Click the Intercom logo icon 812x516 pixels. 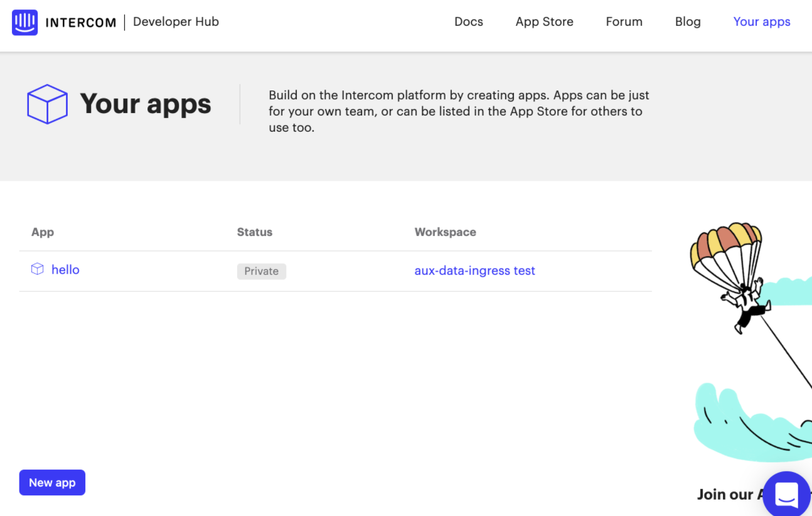point(24,23)
